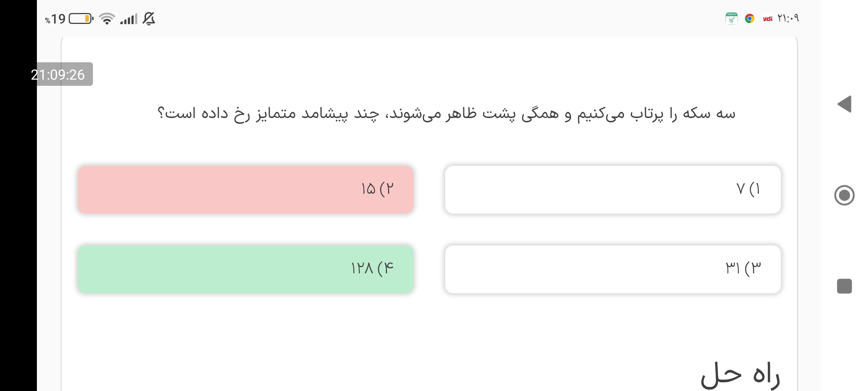This screenshot has height=391, width=868.
Task: Select answer option ۱) ۷
Action: coord(613,189)
